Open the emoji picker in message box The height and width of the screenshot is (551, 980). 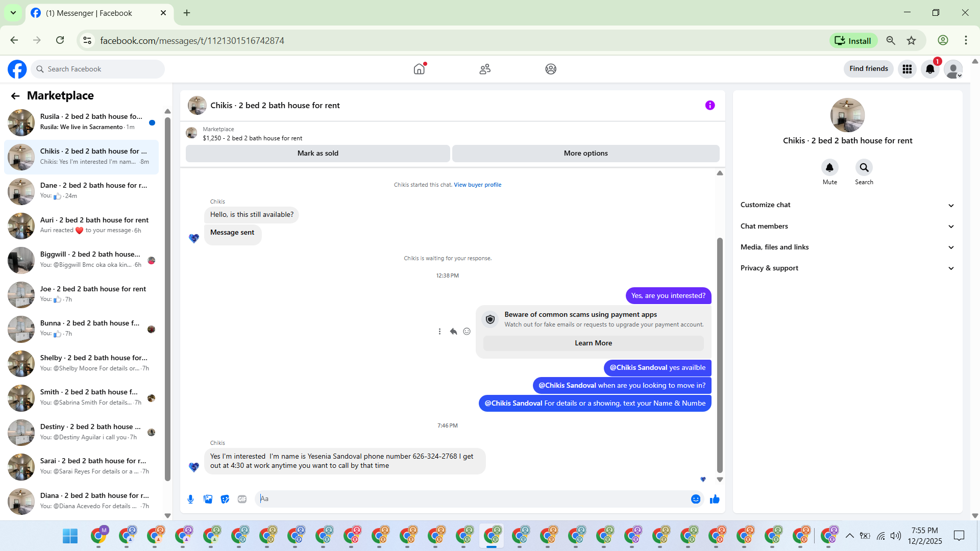click(x=695, y=499)
